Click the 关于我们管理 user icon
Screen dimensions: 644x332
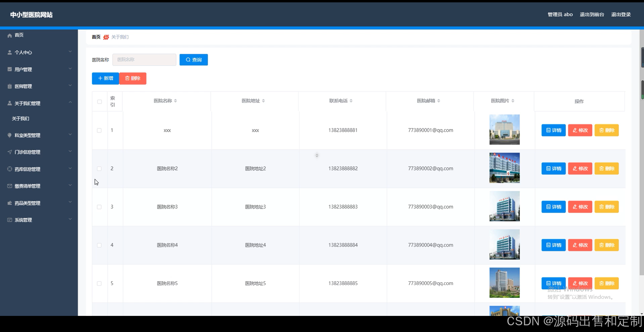tap(10, 103)
